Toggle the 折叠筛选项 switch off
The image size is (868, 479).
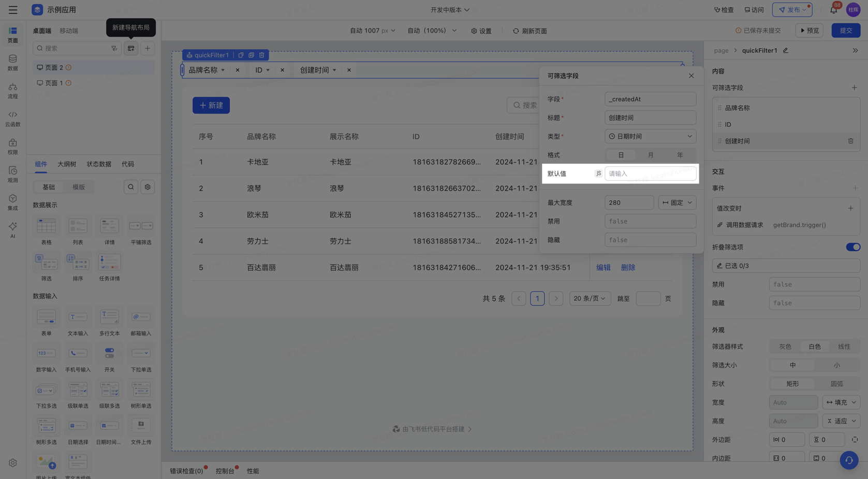(852, 247)
